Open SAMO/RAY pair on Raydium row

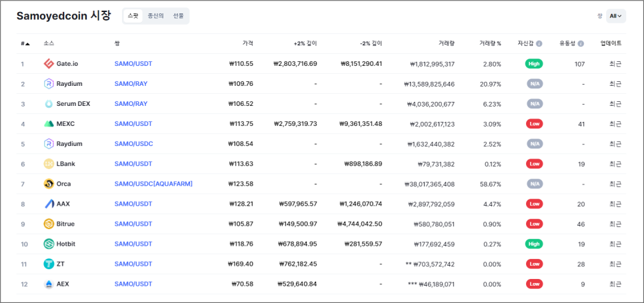131,84
